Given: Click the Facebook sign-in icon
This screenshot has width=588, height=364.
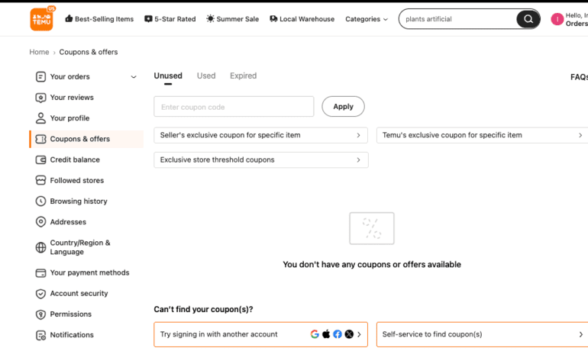Looking at the screenshot, I should pos(338,334).
